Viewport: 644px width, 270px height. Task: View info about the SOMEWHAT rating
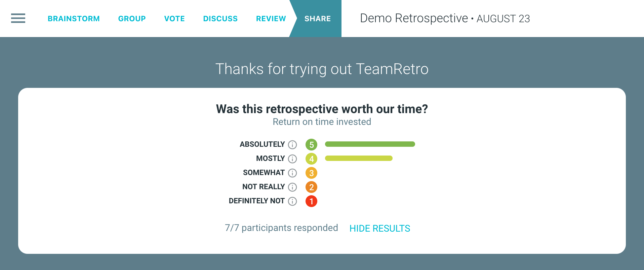[293, 172]
